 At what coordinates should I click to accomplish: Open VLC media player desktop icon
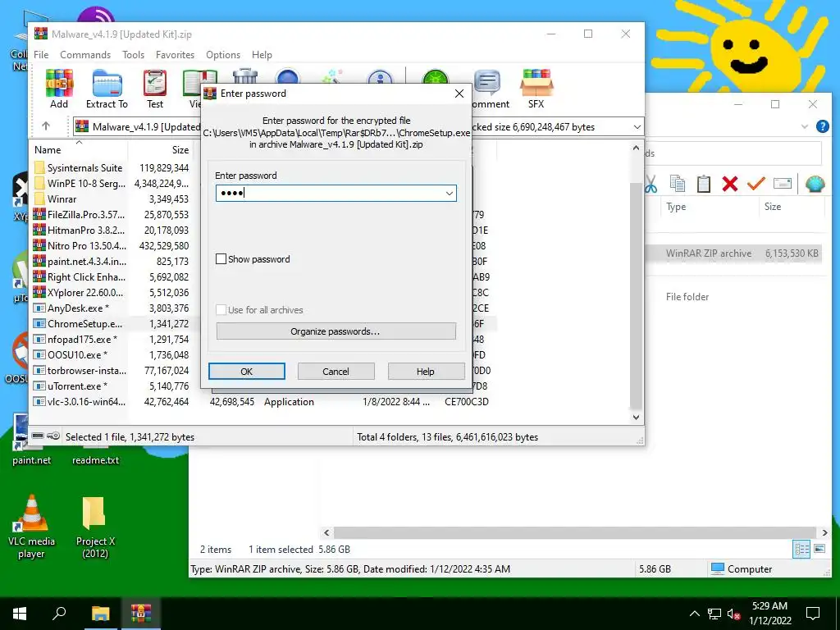[31, 527]
